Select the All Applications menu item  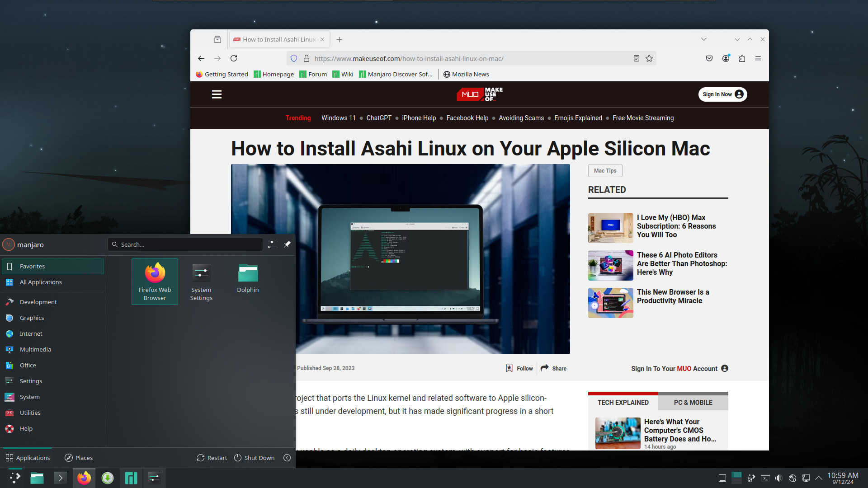click(41, 282)
